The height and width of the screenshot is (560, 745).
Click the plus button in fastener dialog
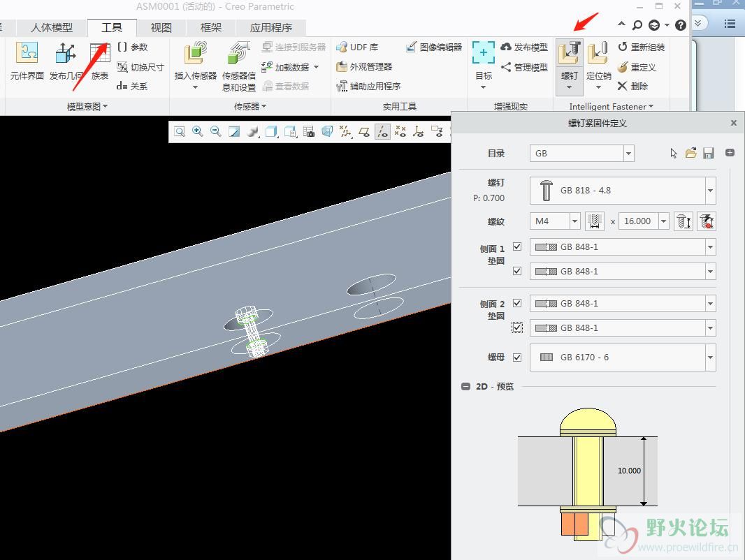pyautogui.click(x=730, y=152)
